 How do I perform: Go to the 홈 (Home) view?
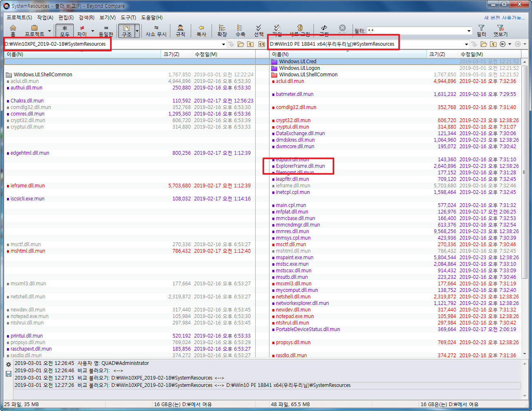13,31
